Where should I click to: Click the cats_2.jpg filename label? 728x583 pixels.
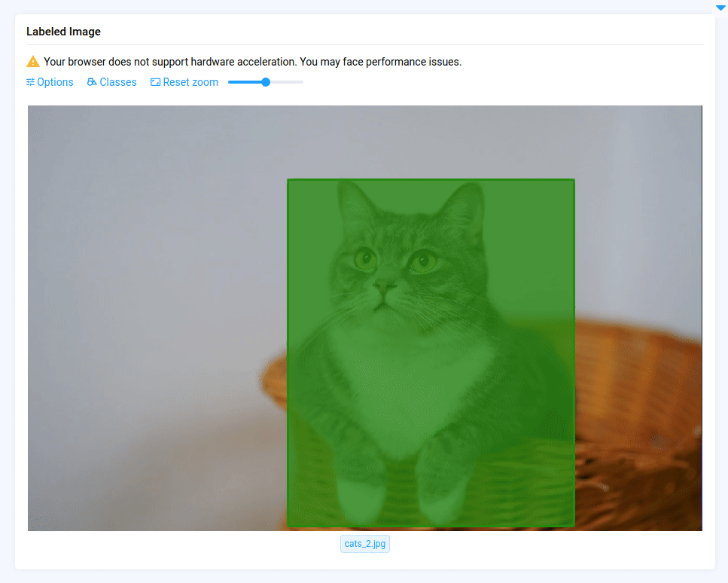pos(365,544)
